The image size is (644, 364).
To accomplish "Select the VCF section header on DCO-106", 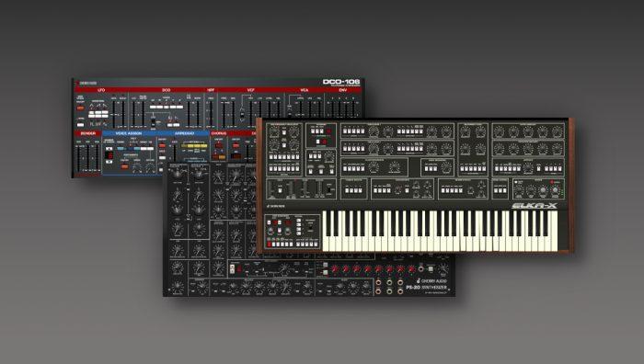I will coord(250,90).
